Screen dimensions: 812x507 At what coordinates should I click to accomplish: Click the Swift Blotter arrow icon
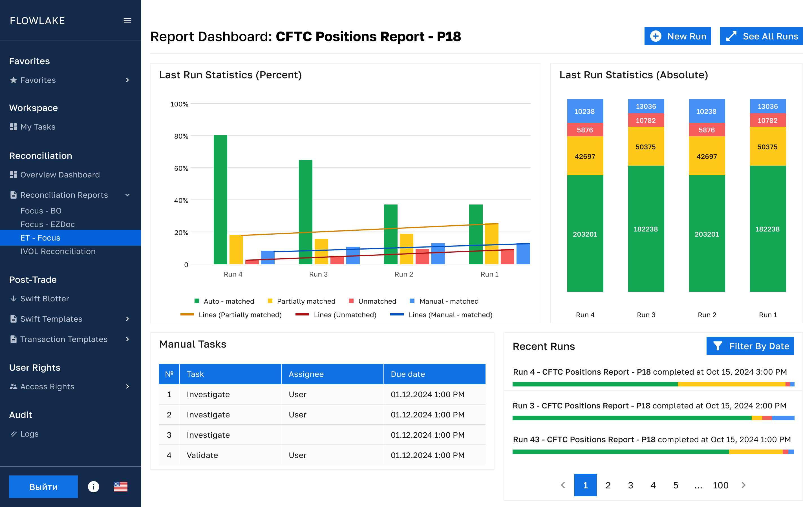14,299
